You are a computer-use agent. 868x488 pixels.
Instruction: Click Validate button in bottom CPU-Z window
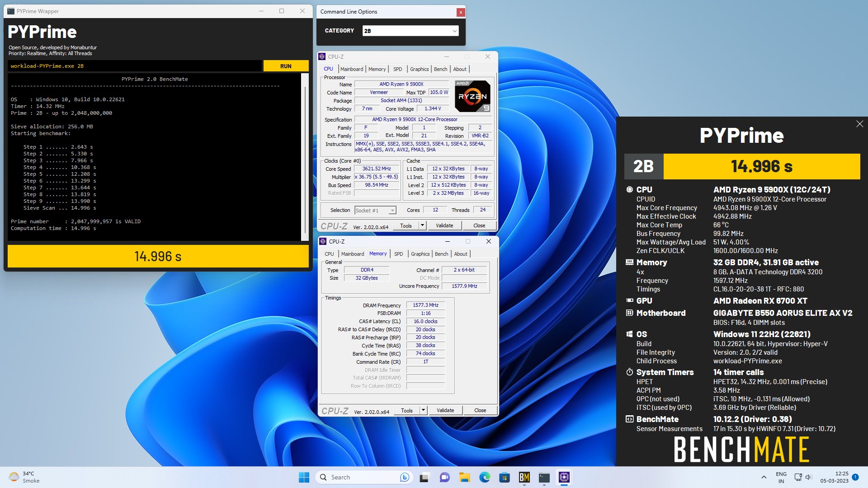pyautogui.click(x=445, y=410)
